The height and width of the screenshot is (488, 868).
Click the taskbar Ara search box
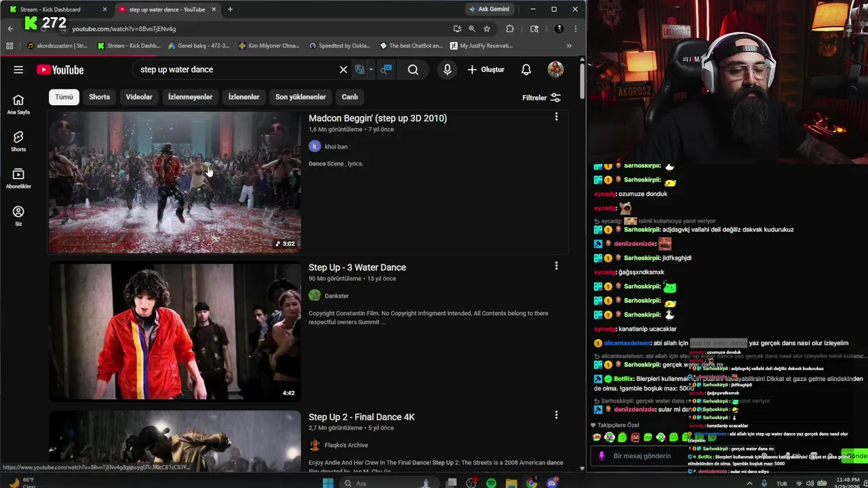387,483
